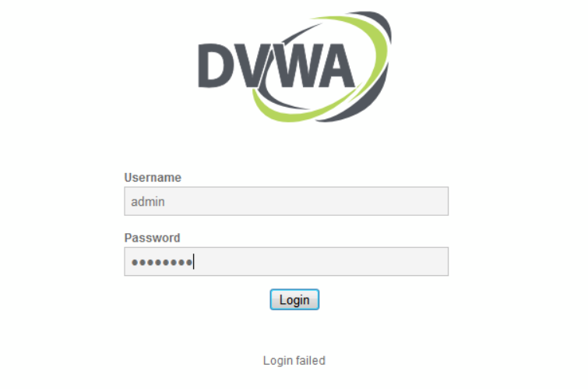588x389 pixels.
Task: Click the word 'Login' in failure message
Action: [x=278, y=361]
